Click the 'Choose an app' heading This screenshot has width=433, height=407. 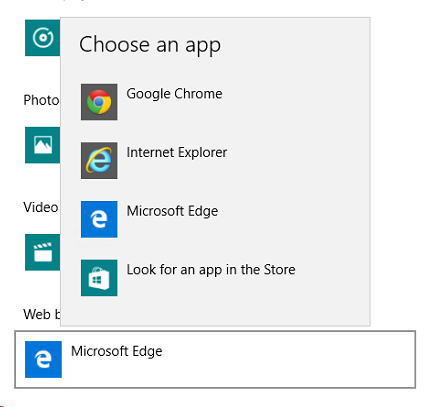pos(150,45)
